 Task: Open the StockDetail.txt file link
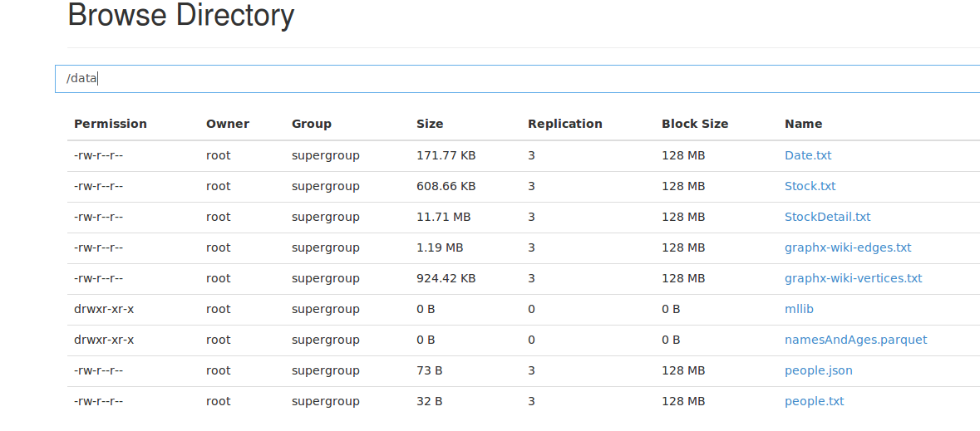click(x=828, y=217)
